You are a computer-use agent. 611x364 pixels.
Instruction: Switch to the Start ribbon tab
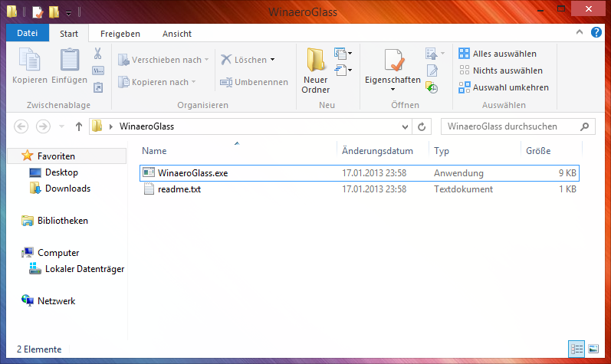69,34
